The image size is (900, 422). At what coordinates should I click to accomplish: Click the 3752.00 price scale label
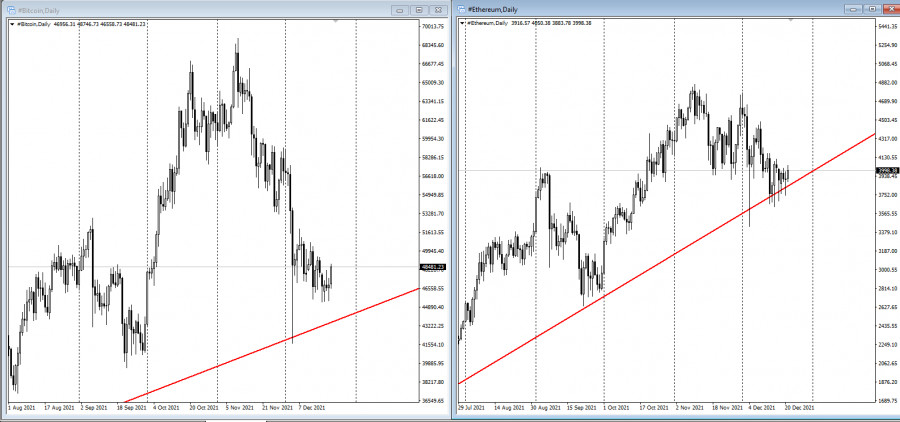[x=887, y=195]
